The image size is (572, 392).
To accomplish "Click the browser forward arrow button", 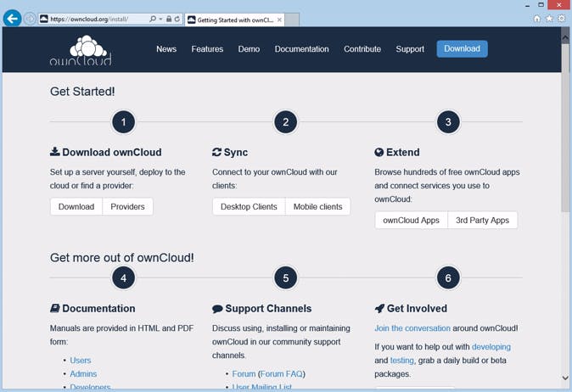I will click(30, 19).
